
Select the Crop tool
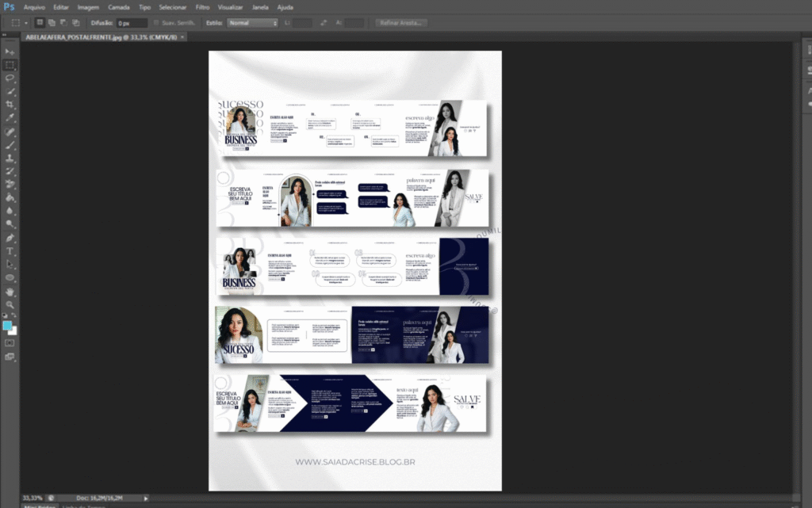point(10,105)
